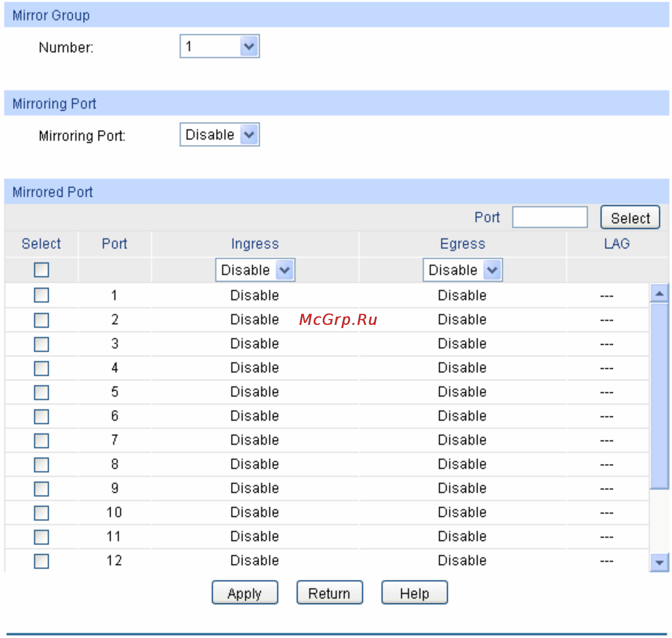Click port number 12 cell
The height and width of the screenshot is (638, 672).
click(x=114, y=561)
